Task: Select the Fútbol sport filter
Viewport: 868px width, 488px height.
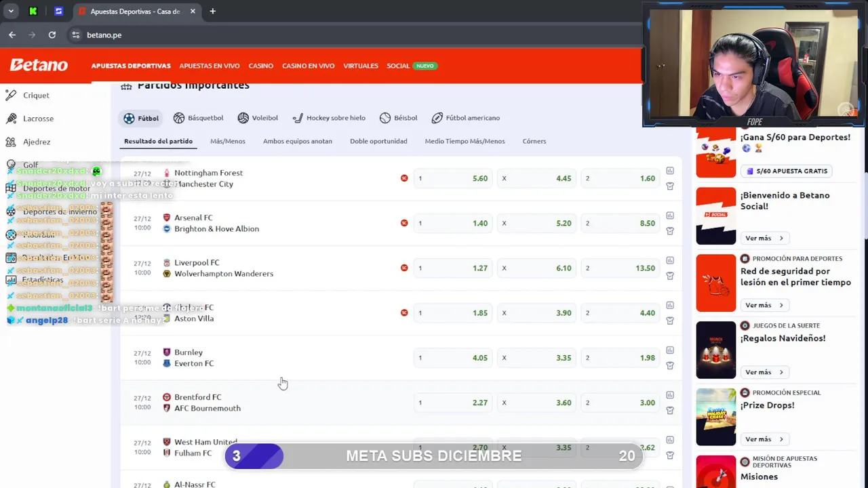Action: pyautogui.click(x=141, y=118)
